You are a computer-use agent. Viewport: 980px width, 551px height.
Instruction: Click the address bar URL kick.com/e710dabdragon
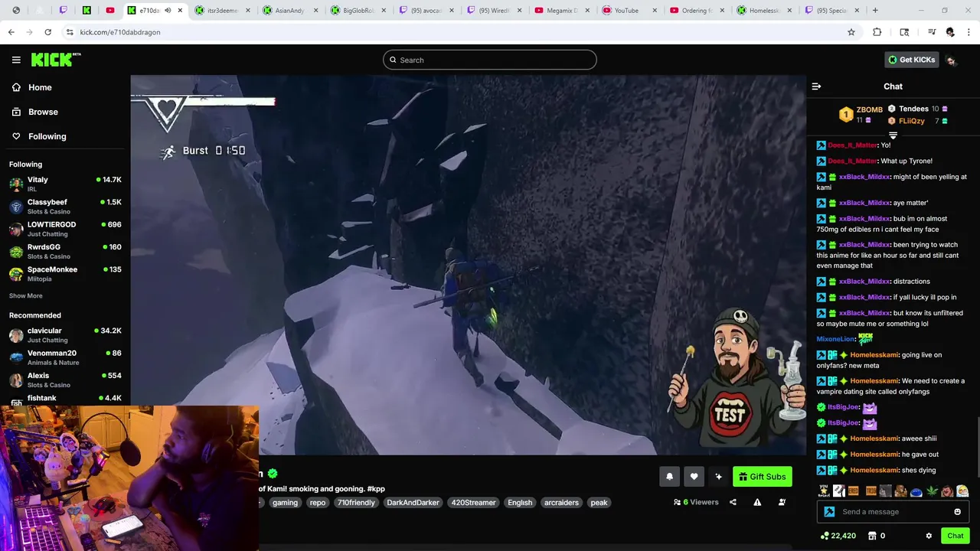(x=120, y=32)
